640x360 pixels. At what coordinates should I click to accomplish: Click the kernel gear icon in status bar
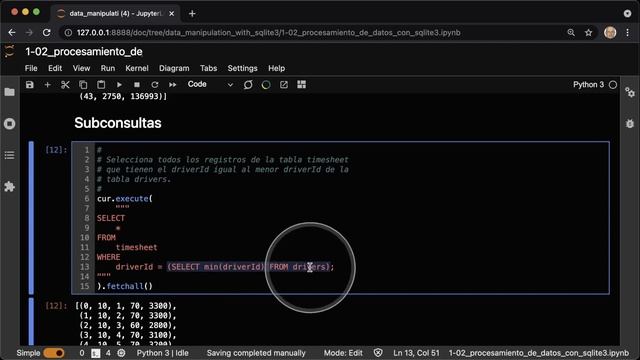click(121, 353)
